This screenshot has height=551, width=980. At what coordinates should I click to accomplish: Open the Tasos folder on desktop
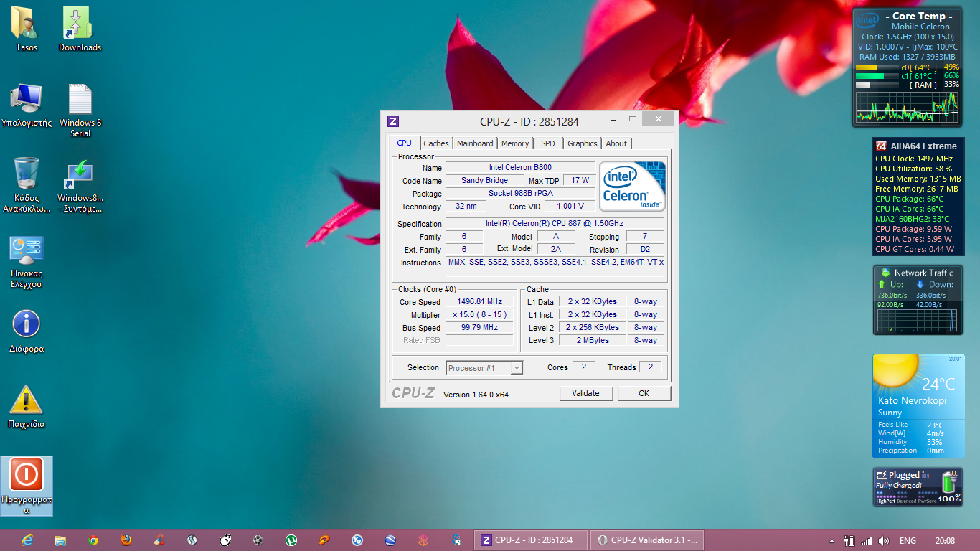click(27, 29)
